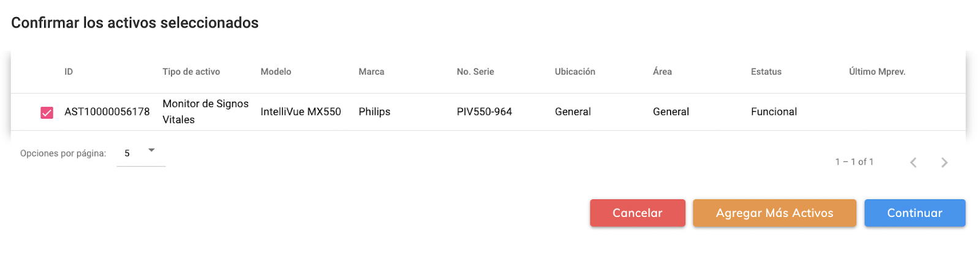
Task: Open the rows per page dropdown
Action: [141, 153]
